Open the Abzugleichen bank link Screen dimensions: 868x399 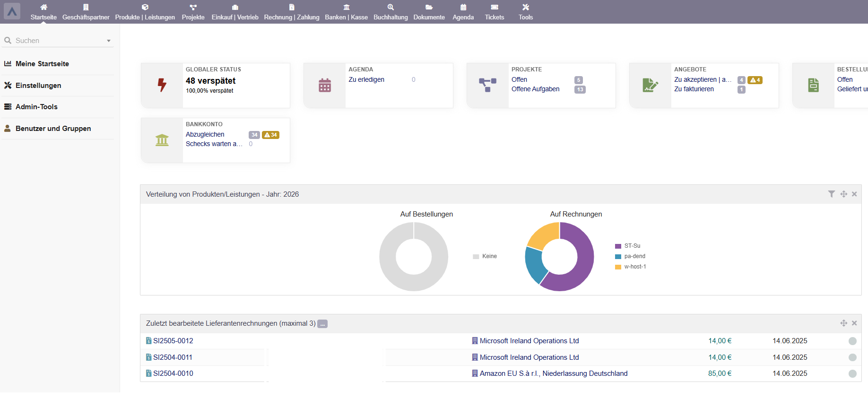(x=205, y=134)
